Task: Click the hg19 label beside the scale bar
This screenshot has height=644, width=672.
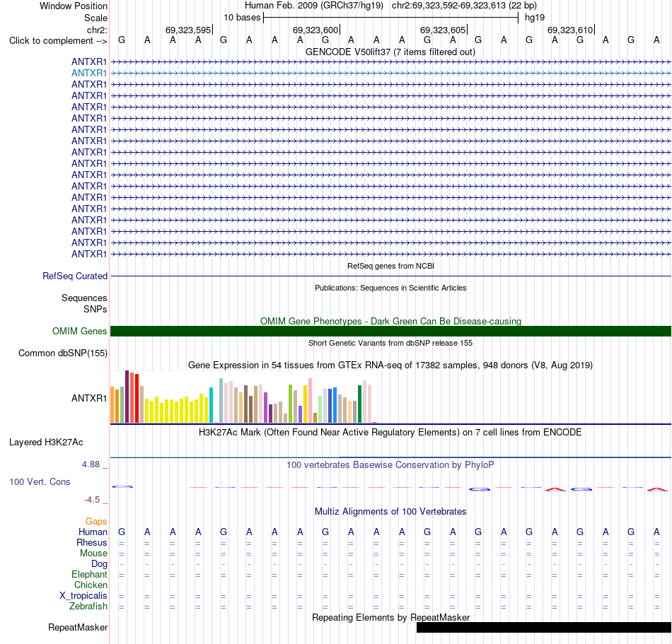Action: (535, 18)
